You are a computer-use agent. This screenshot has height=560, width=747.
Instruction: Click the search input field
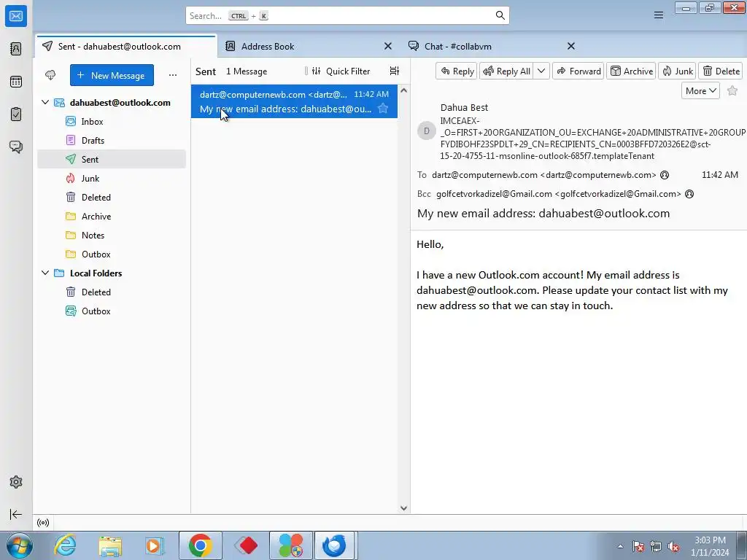347,16
